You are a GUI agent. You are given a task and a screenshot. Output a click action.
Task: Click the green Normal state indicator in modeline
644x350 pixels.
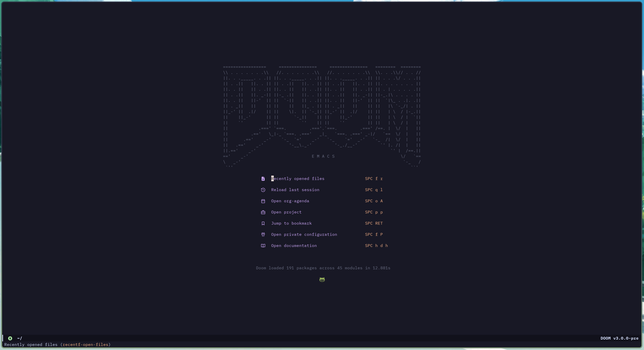point(10,338)
